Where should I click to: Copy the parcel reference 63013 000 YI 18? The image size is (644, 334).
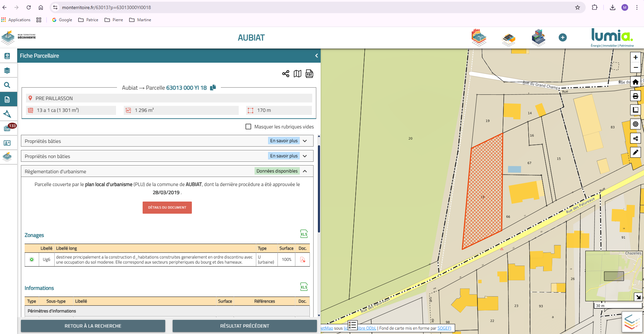point(213,88)
